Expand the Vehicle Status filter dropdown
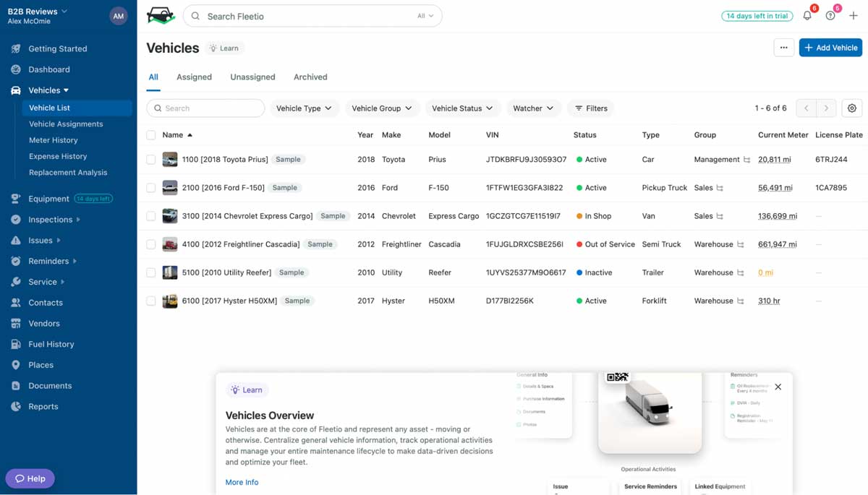The image size is (868, 495). coord(461,108)
